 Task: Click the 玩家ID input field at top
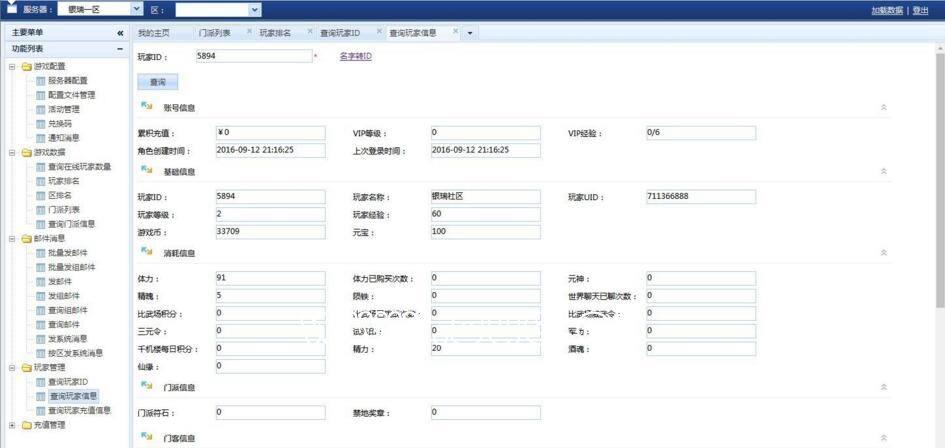coord(254,57)
